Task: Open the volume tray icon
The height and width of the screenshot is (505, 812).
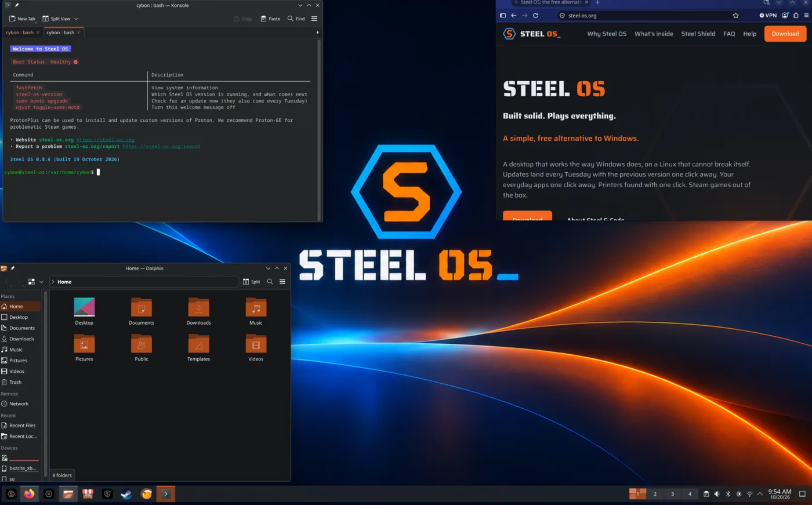Action: 717,494
